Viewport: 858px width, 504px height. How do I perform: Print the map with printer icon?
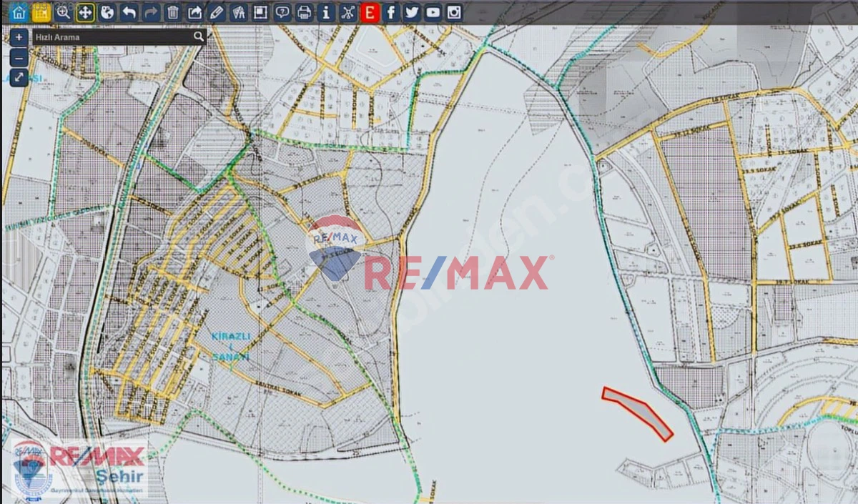[x=305, y=12]
